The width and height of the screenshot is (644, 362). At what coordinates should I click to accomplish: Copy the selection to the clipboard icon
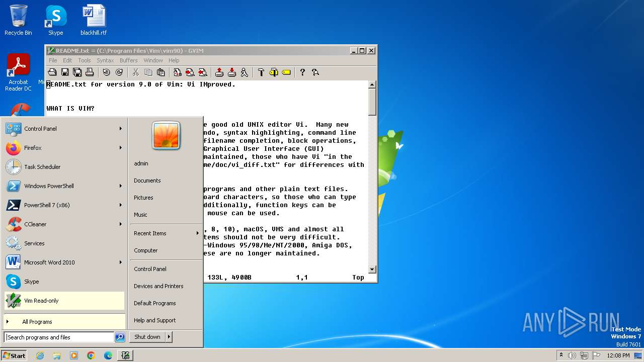coord(148,72)
